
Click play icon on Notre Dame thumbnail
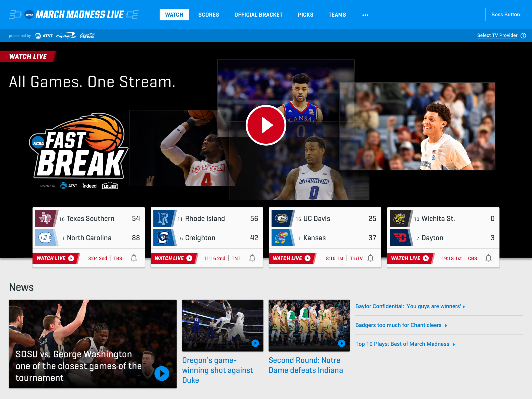(x=342, y=343)
